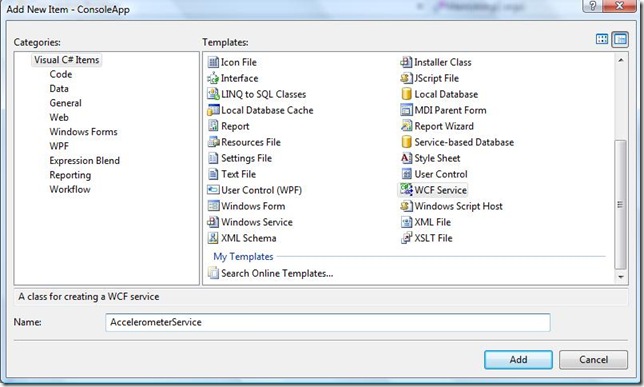Image resolution: width=644 pixels, height=387 pixels.
Task: Choose the Windows Script Host icon
Action: (406, 206)
